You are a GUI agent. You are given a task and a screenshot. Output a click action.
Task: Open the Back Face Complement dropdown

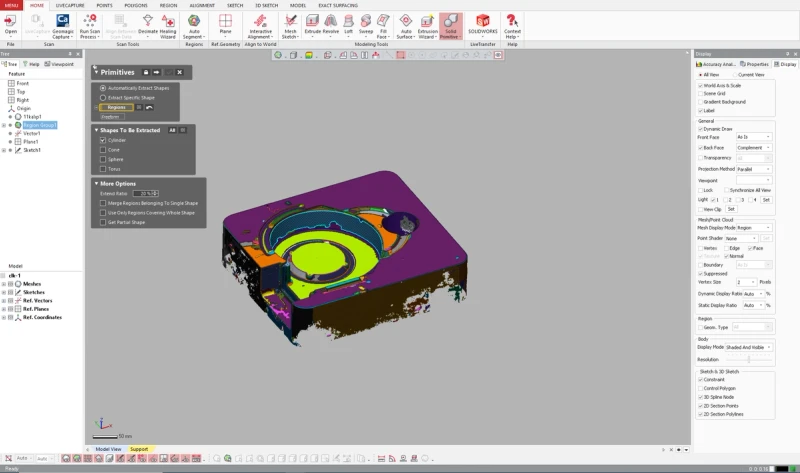click(x=754, y=148)
